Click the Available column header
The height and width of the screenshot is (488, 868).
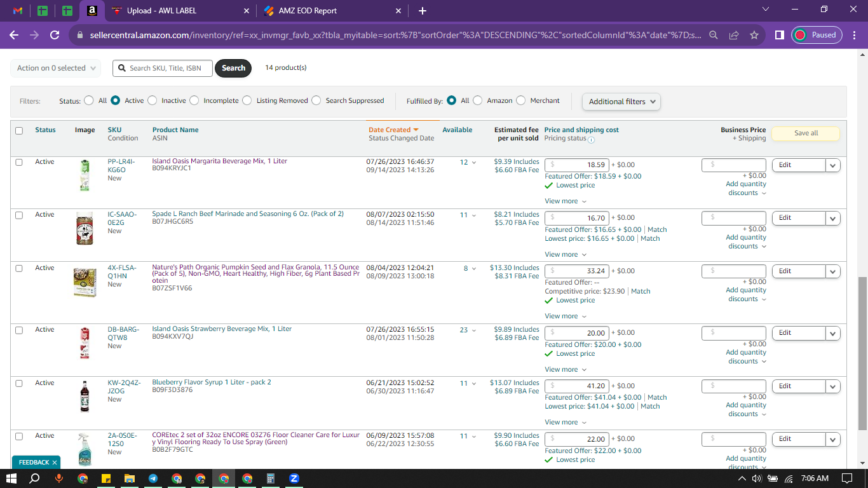(x=458, y=130)
